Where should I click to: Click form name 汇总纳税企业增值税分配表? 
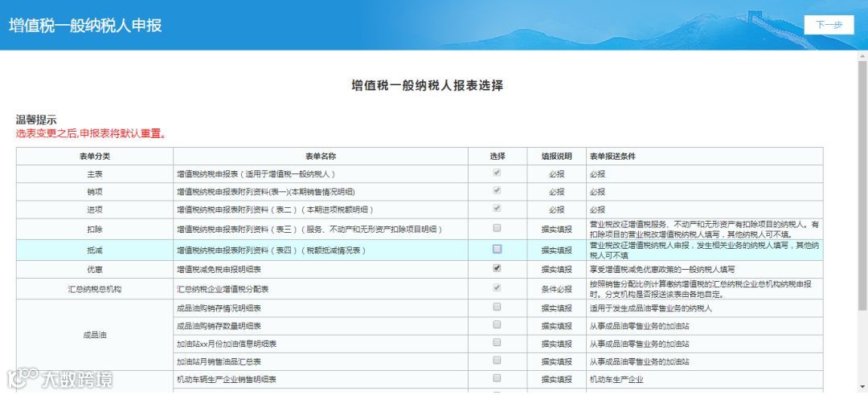coord(223,289)
